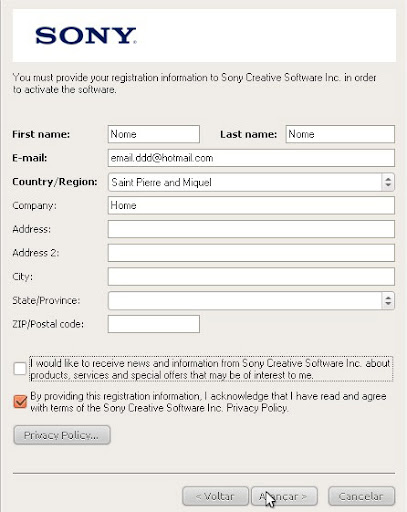The image size is (407, 512).
Task: Click the Country/Region label
Action: (55, 182)
